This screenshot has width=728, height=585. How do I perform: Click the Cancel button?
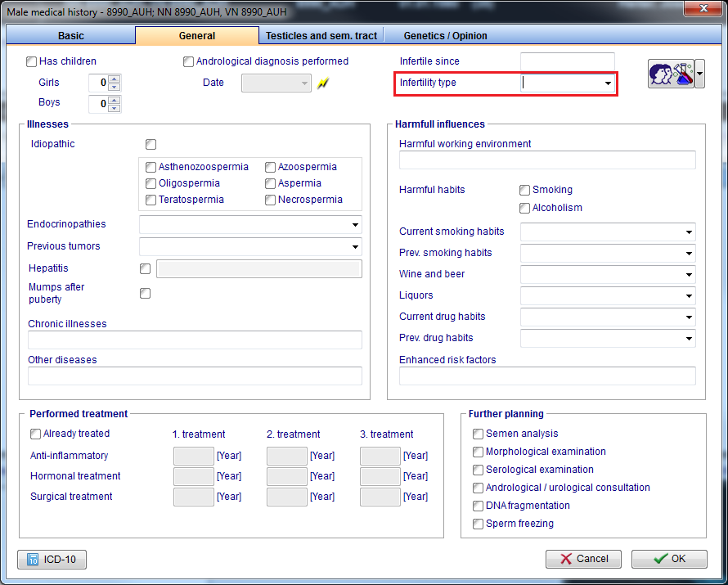(x=583, y=559)
